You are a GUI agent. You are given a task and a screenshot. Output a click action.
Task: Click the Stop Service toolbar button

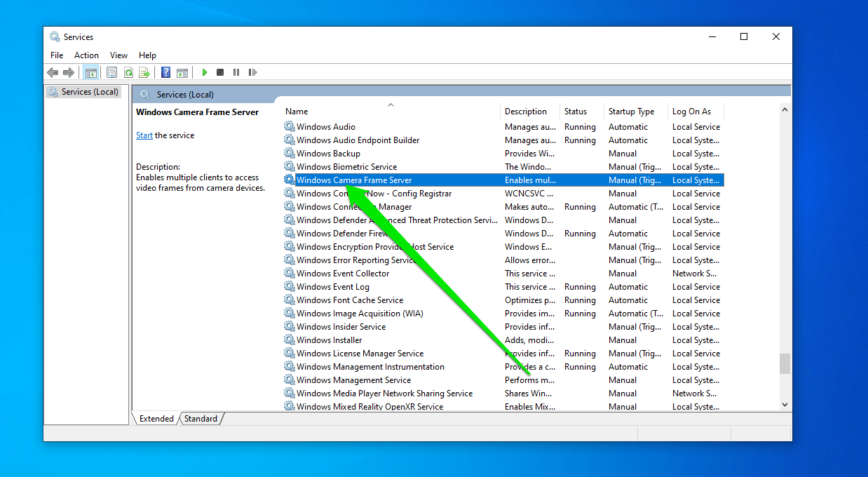point(220,72)
